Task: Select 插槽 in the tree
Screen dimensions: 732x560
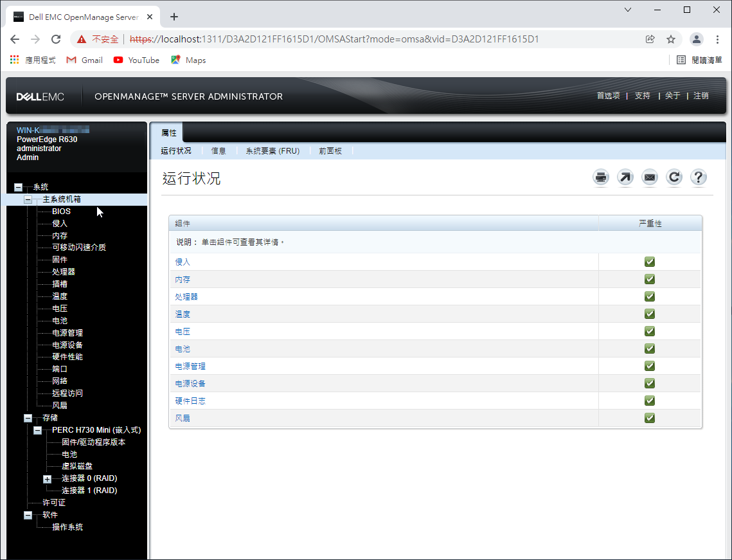Action: (x=60, y=284)
